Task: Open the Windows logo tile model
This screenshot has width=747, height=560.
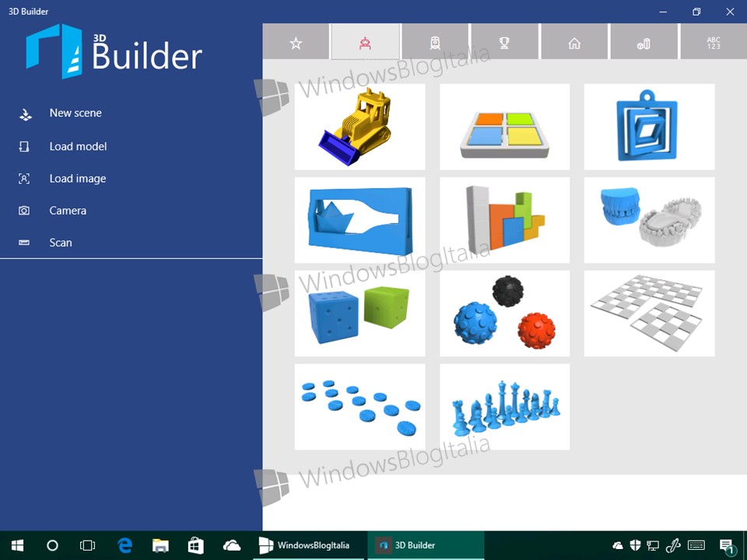Action: pyautogui.click(x=504, y=127)
